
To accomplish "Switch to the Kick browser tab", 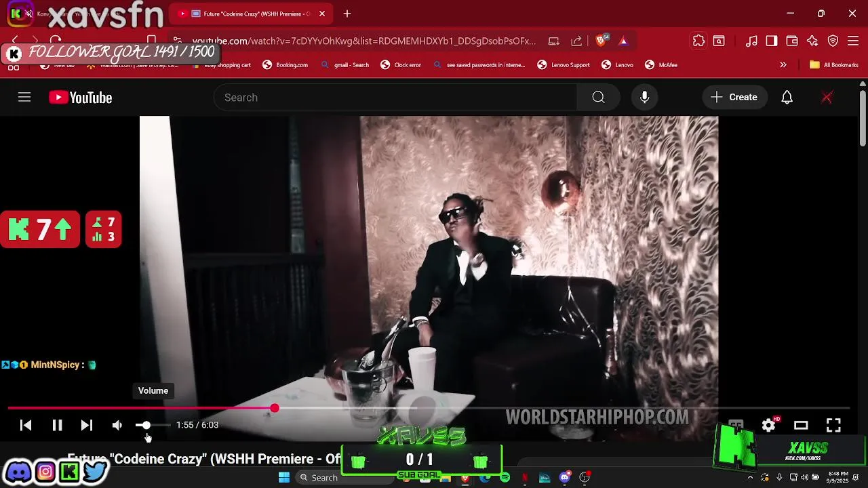I will [x=85, y=14].
